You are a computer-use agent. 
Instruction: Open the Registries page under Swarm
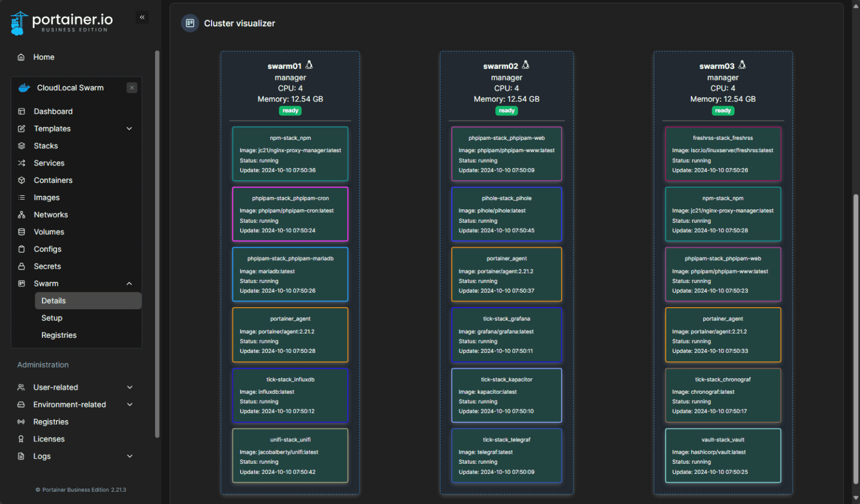click(59, 335)
